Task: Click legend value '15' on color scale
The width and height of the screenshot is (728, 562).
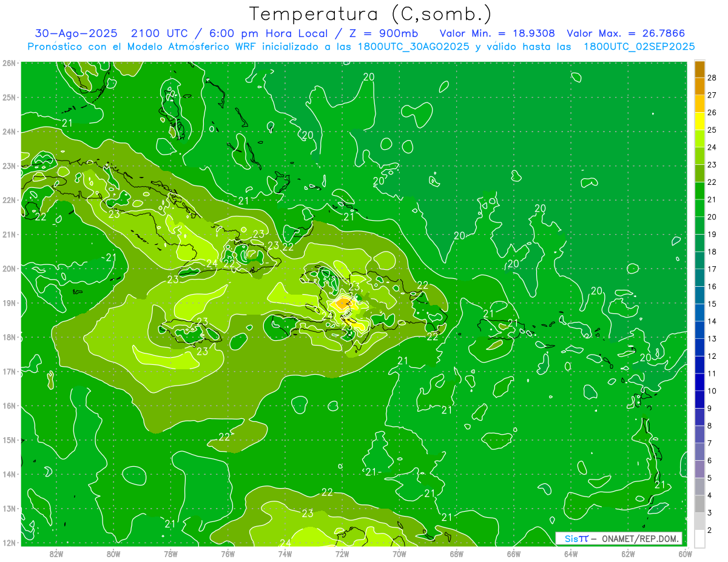Action: point(712,304)
